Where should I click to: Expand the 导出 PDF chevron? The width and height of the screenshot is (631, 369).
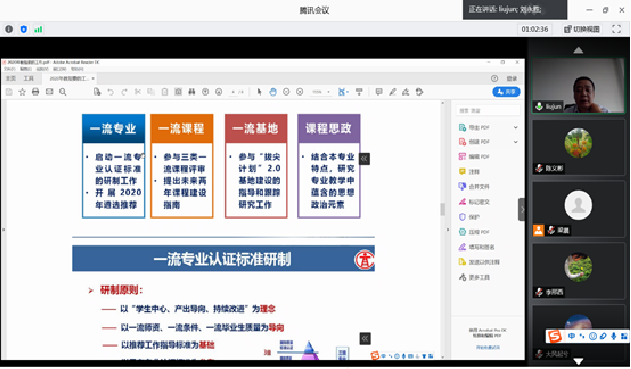516,128
